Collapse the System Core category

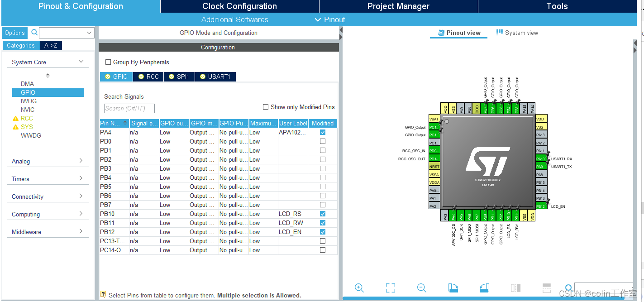tap(81, 61)
